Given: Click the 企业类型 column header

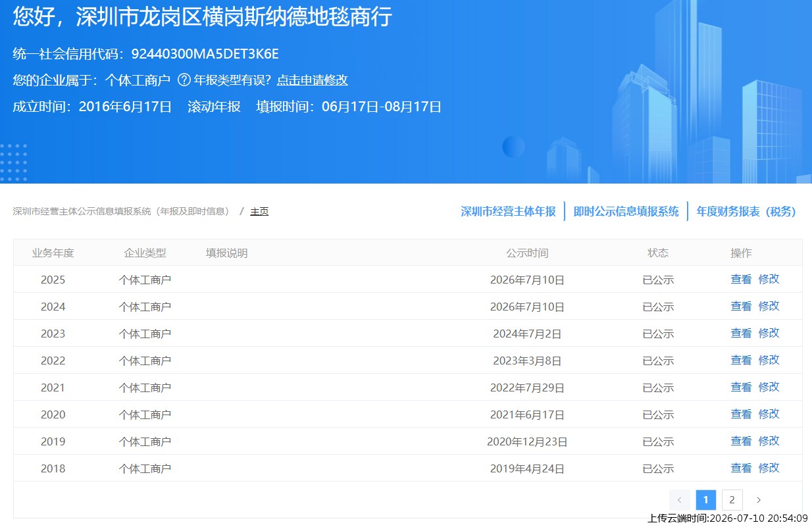Looking at the screenshot, I should (x=145, y=253).
